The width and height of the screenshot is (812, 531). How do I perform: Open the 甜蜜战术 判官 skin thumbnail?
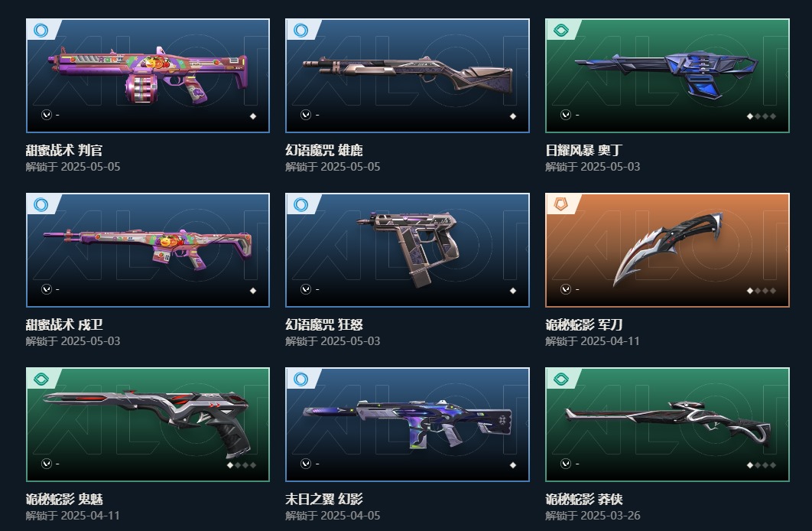(148, 76)
